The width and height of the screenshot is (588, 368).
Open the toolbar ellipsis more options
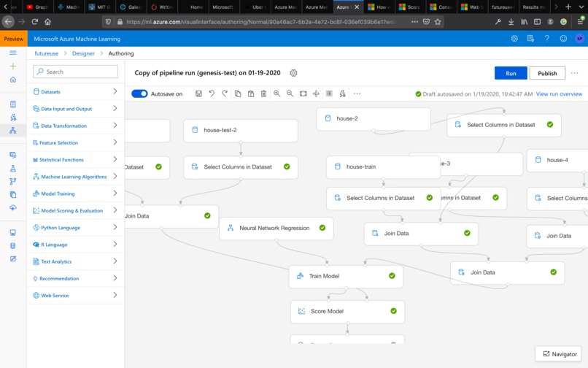click(x=357, y=93)
